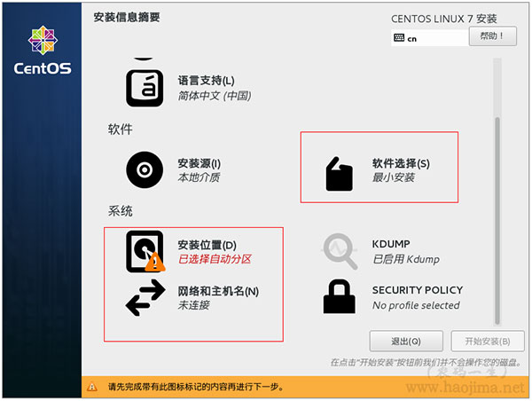Open the KDUMP label
The height and width of the screenshot is (401, 532).
(x=391, y=244)
